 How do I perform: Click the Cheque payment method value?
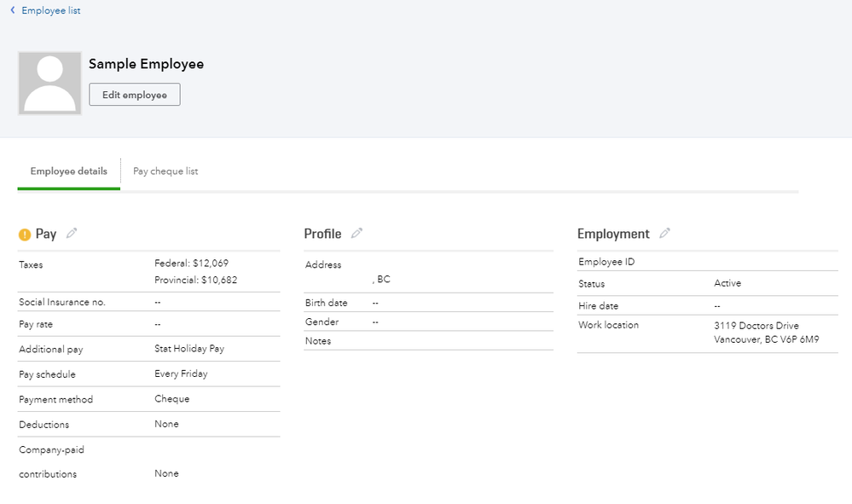171,399
